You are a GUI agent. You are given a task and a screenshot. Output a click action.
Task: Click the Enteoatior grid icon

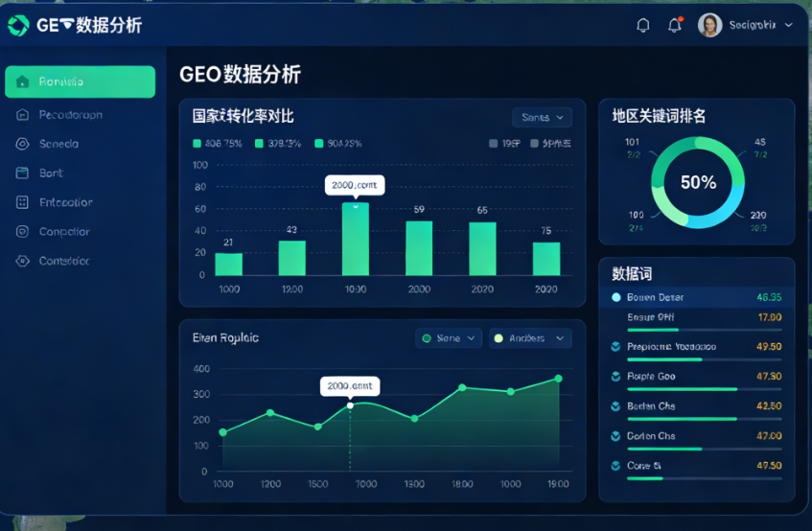click(x=22, y=202)
